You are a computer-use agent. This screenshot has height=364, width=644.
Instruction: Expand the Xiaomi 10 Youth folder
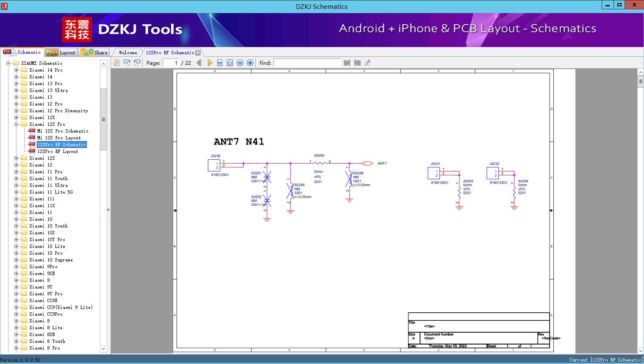coord(17,226)
